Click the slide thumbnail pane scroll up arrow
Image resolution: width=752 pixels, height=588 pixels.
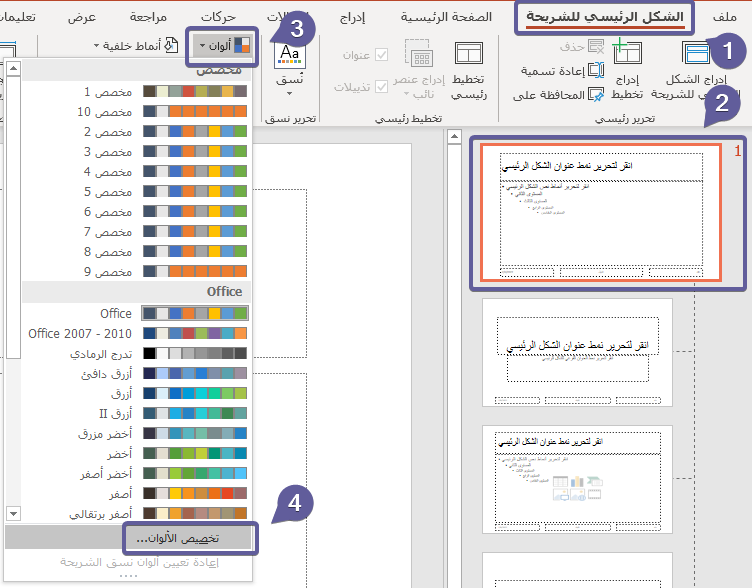[x=454, y=137]
